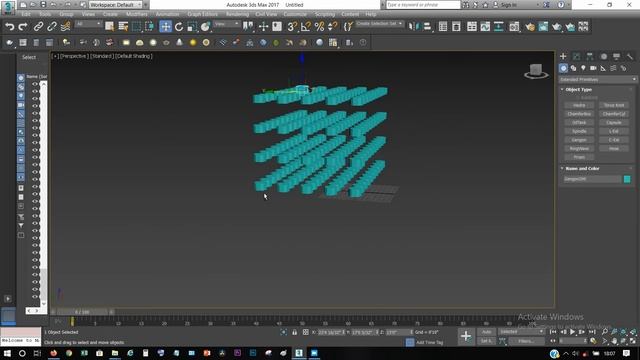This screenshot has width=640, height=360.
Task: Open the Rendering menu
Action: click(237, 14)
